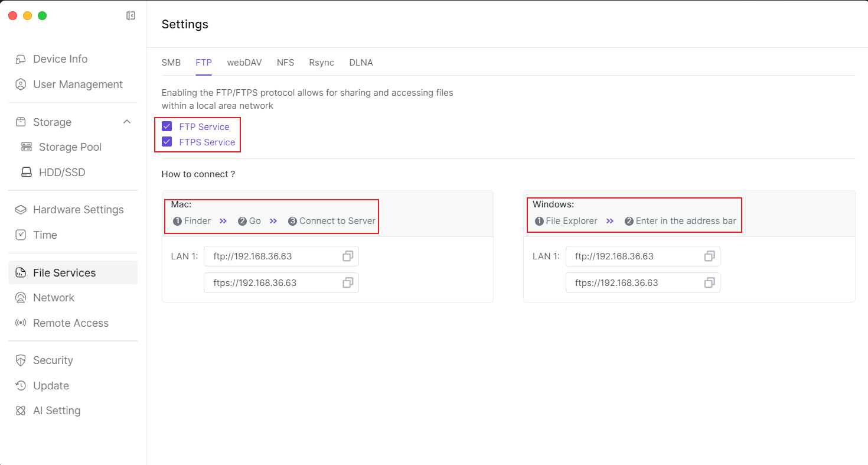Switch to the webDAV tab
Image resolution: width=868 pixels, height=465 pixels.
(244, 63)
